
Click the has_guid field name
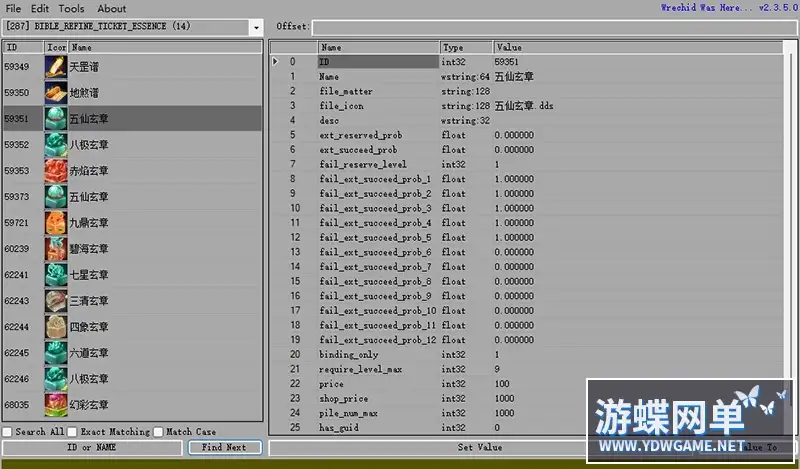[x=338, y=428]
